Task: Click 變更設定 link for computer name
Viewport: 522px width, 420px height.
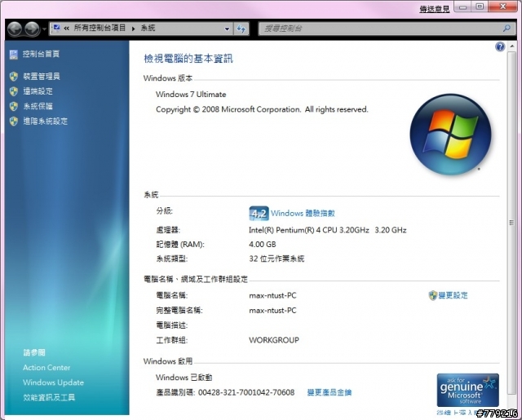Action: click(453, 295)
